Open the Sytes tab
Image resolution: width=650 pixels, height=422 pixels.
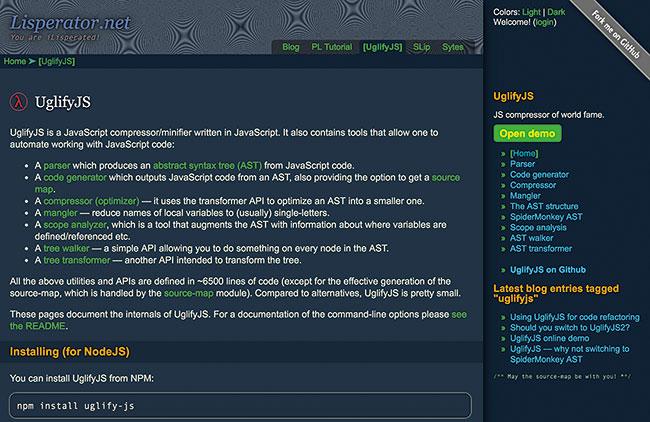click(452, 47)
